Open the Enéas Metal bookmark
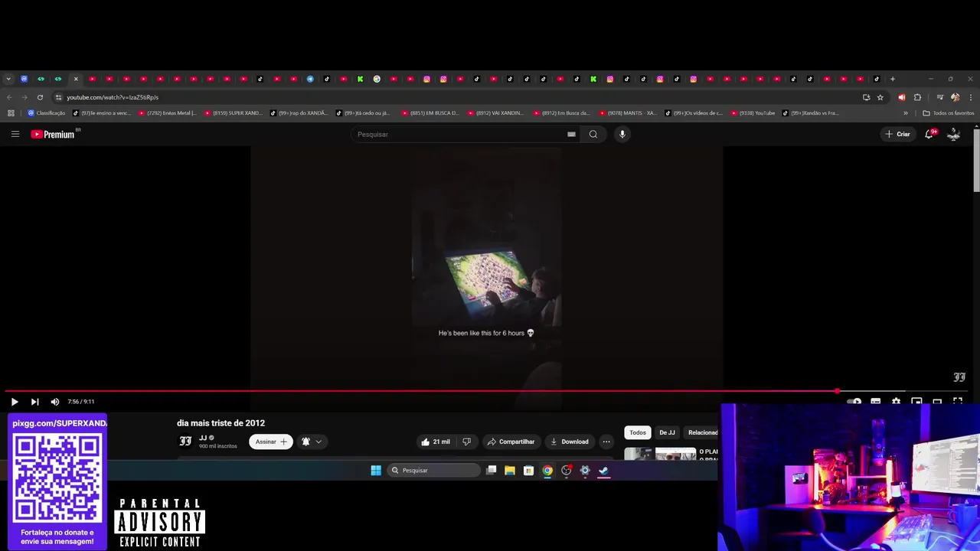 tap(168, 113)
